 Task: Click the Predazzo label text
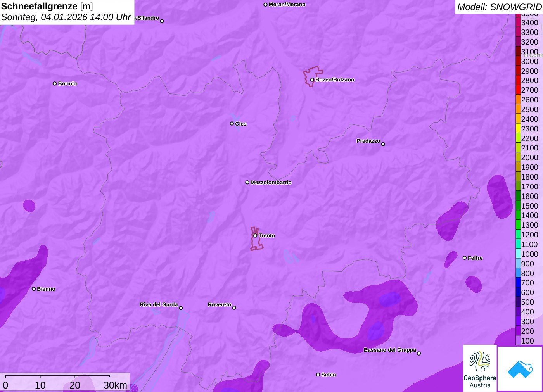(368, 141)
